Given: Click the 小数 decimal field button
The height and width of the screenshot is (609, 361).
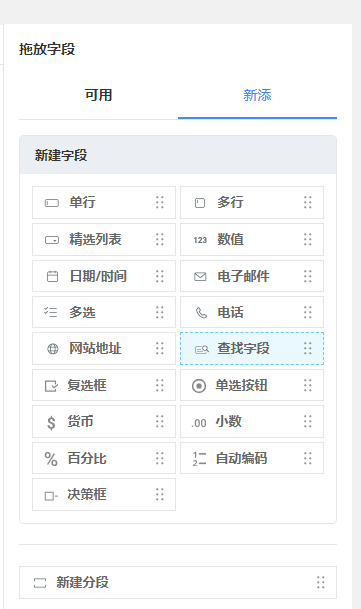Looking at the screenshot, I should coord(252,421).
